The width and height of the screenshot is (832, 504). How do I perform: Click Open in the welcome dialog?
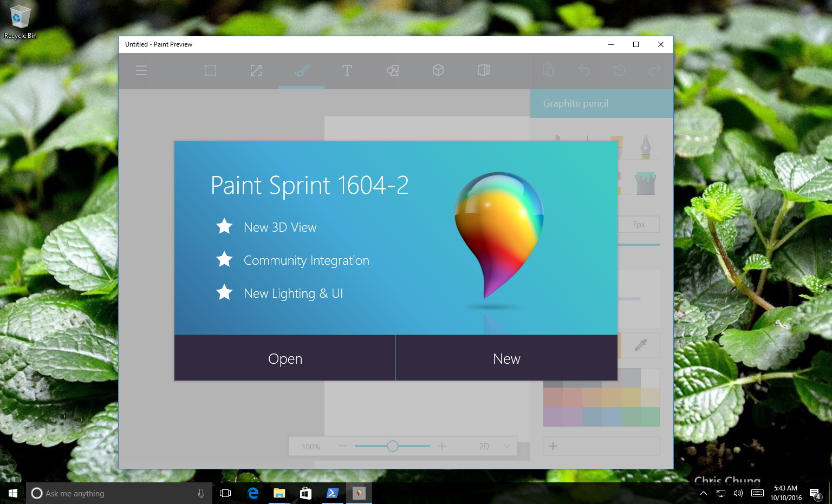coord(285,358)
